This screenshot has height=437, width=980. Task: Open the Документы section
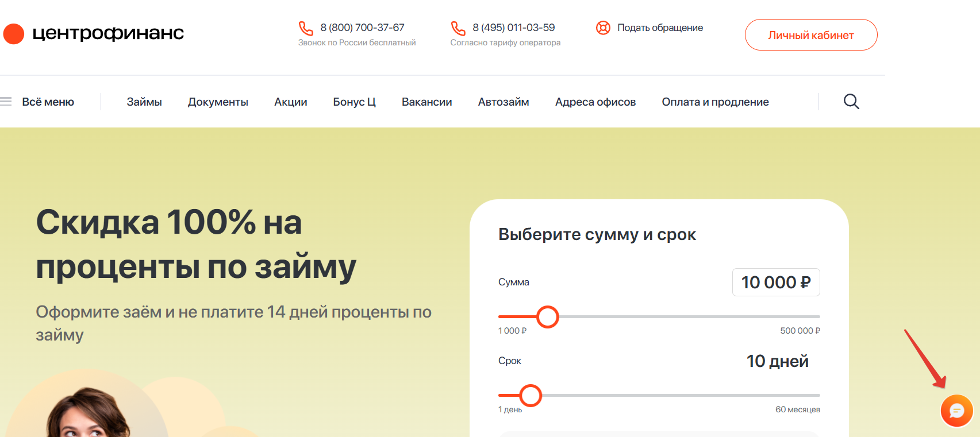coord(218,102)
